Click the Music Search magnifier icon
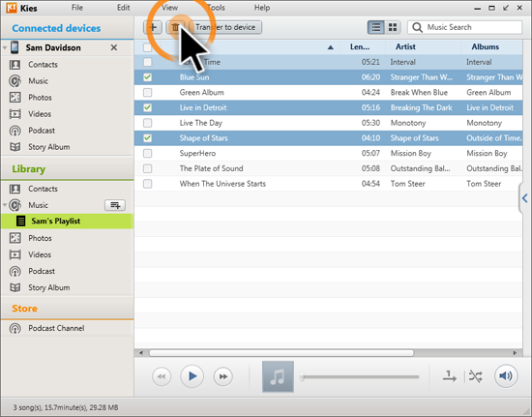The height and width of the screenshot is (417, 532). click(417, 27)
